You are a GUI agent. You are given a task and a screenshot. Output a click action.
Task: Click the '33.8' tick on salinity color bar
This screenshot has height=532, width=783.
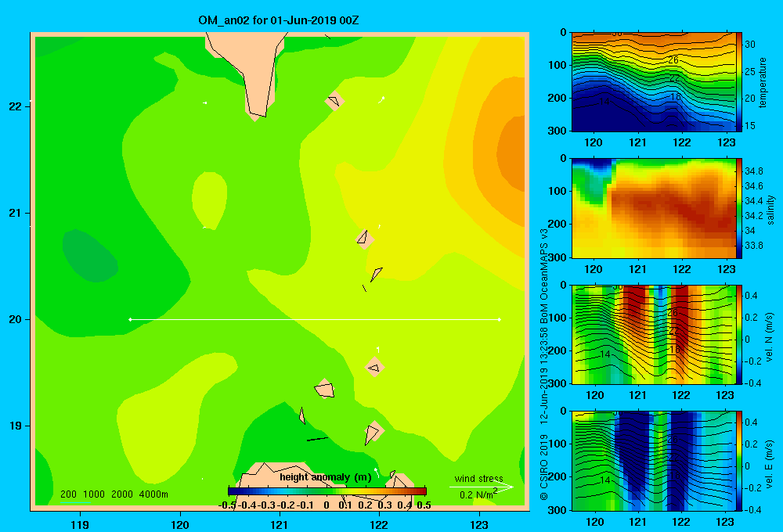pos(753,246)
